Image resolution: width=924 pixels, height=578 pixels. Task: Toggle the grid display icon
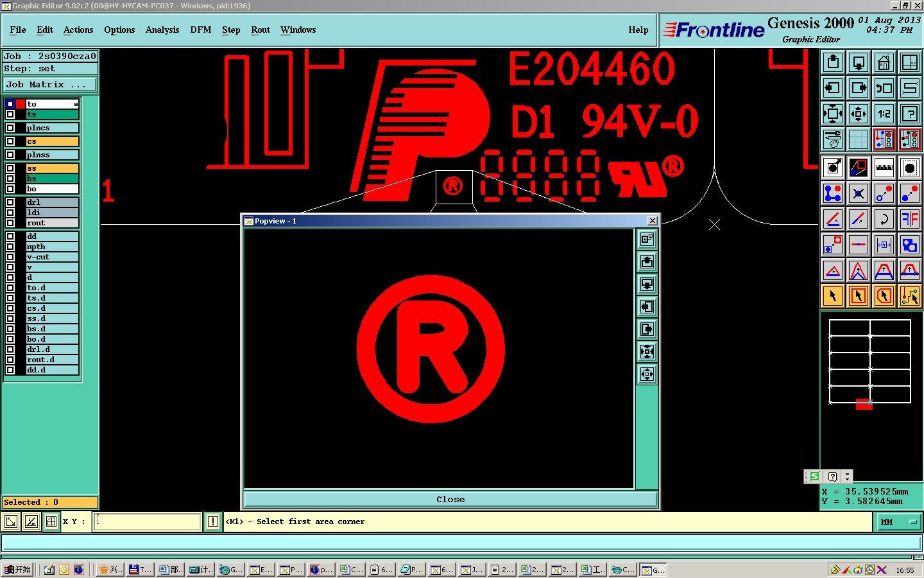click(x=859, y=139)
